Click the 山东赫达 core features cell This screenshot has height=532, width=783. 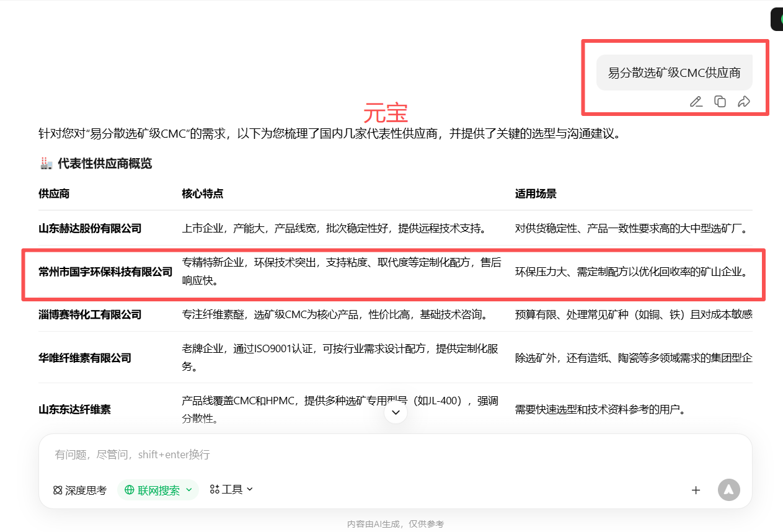pyautogui.click(x=334, y=228)
